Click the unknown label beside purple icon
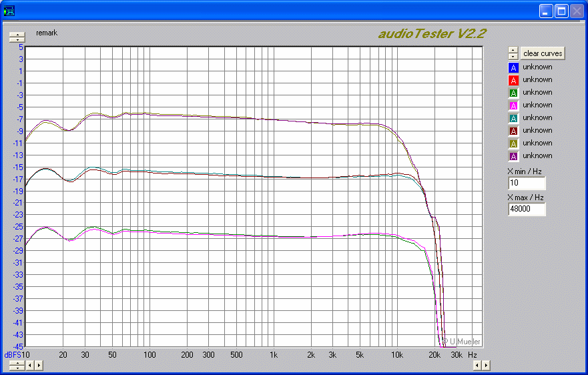 pyautogui.click(x=537, y=155)
